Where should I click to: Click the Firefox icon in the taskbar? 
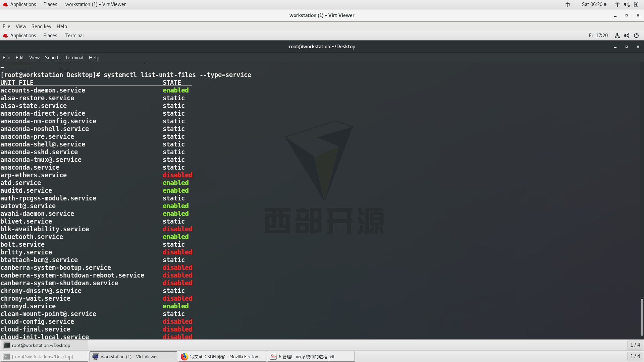184,357
